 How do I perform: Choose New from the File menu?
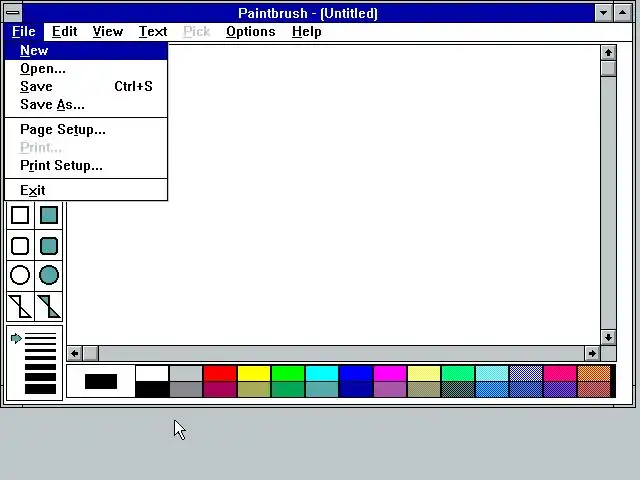86,51
